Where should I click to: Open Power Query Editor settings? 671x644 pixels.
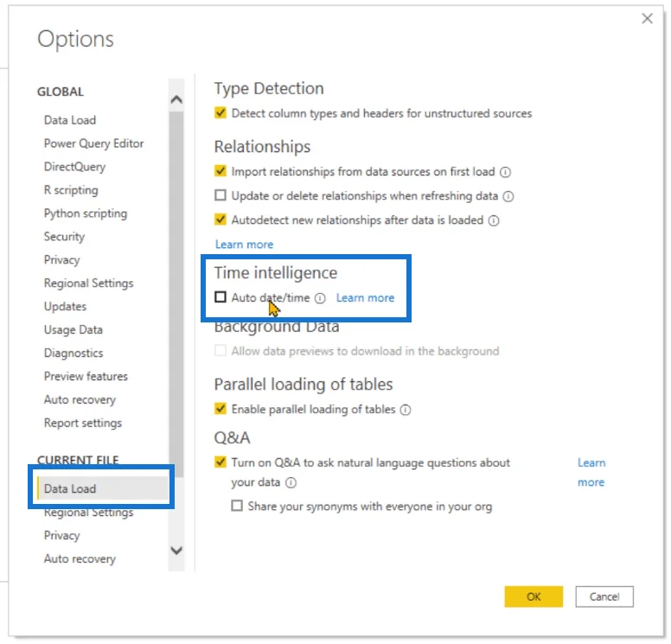(93, 143)
